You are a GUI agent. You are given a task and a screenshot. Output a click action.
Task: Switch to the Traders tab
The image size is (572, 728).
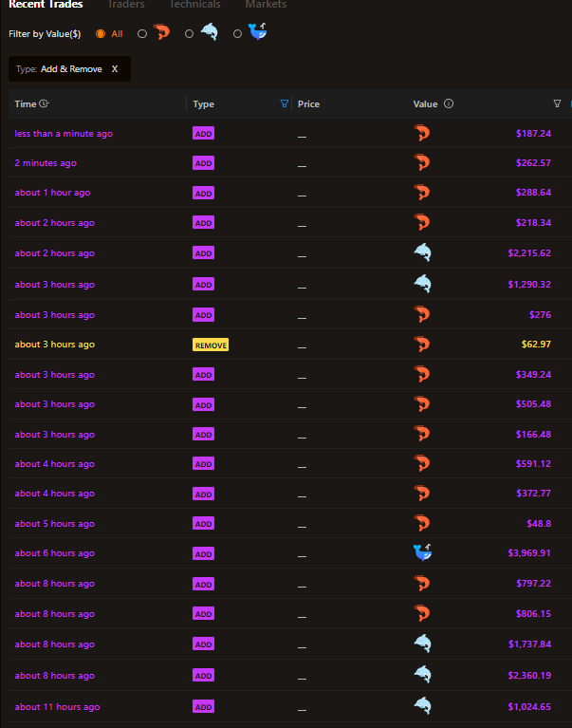pyautogui.click(x=126, y=4)
